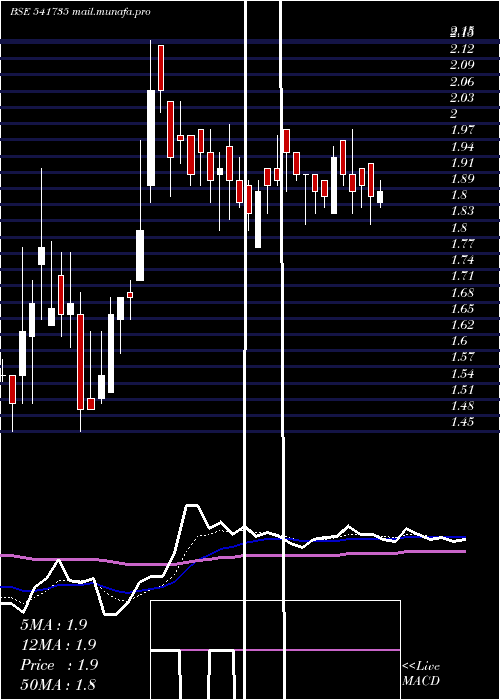Click the 'BSE 541735 mail.munafa.pro' chart title
The height and width of the screenshot is (700, 500).
(80, 12)
